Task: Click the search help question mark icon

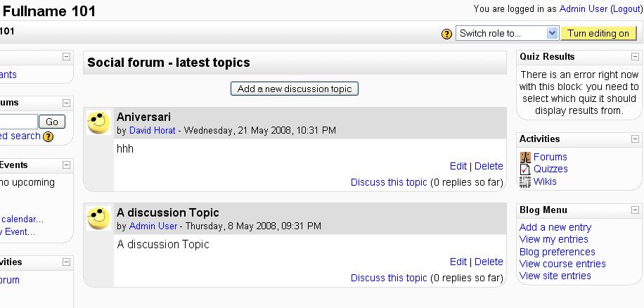Action: (48, 136)
